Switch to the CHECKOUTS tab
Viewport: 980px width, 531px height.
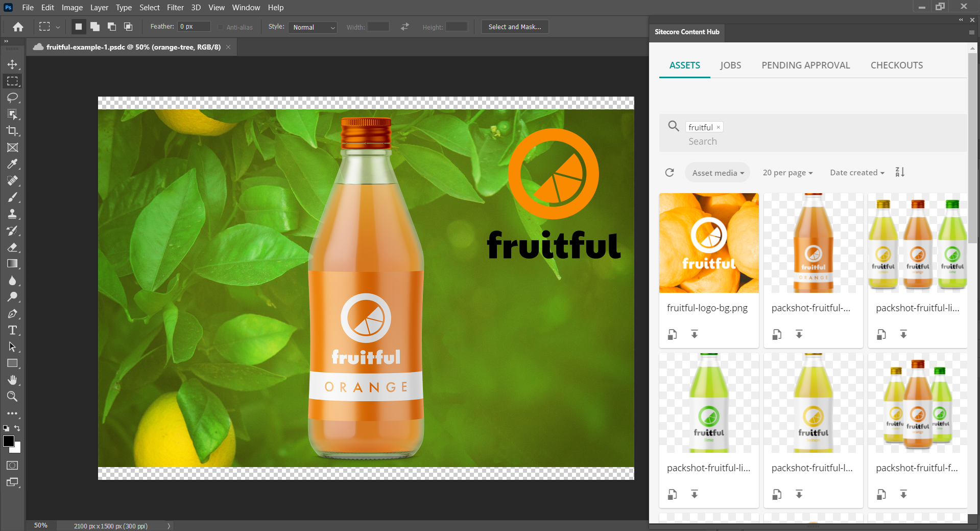click(896, 65)
